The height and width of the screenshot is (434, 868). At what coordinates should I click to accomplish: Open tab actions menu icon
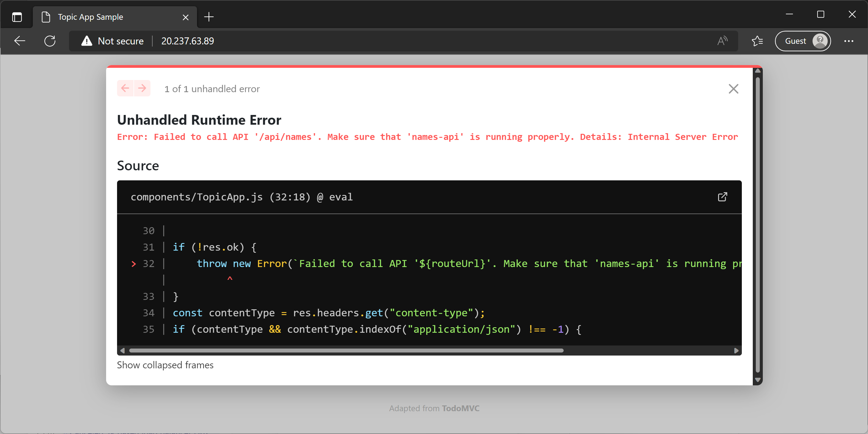(x=17, y=17)
